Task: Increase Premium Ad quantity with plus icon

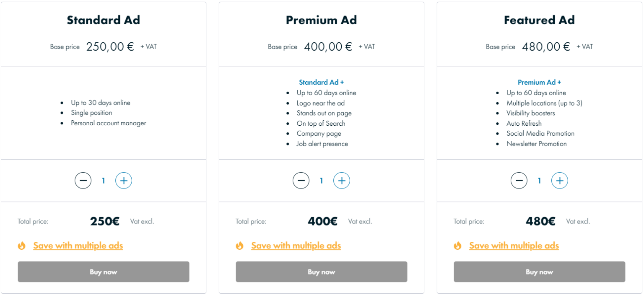Action: [342, 181]
